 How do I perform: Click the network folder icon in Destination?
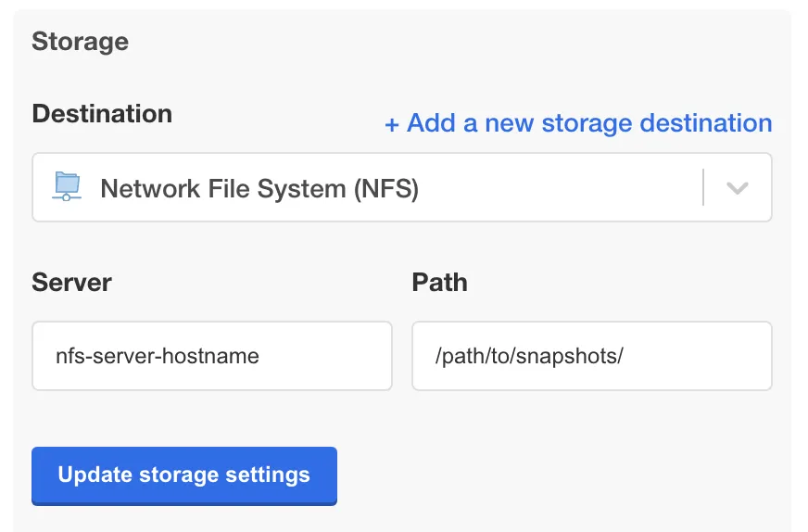(67, 186)
